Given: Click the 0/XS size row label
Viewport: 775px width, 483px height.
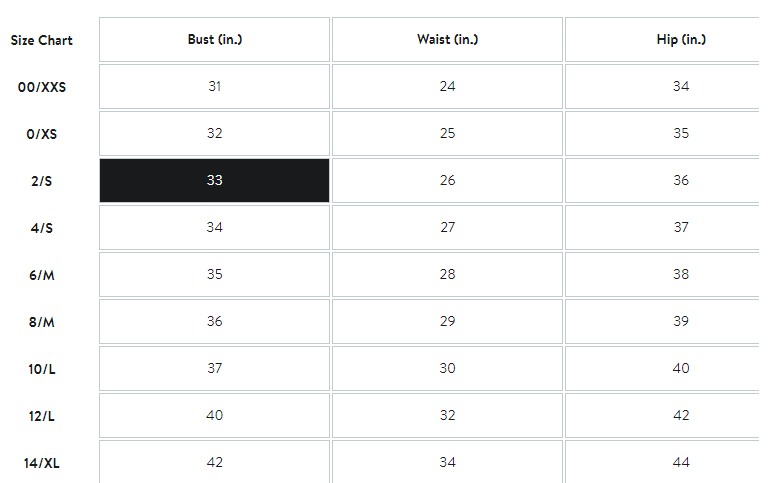Looking at the screenshot, I should click(x=41, y=134).
